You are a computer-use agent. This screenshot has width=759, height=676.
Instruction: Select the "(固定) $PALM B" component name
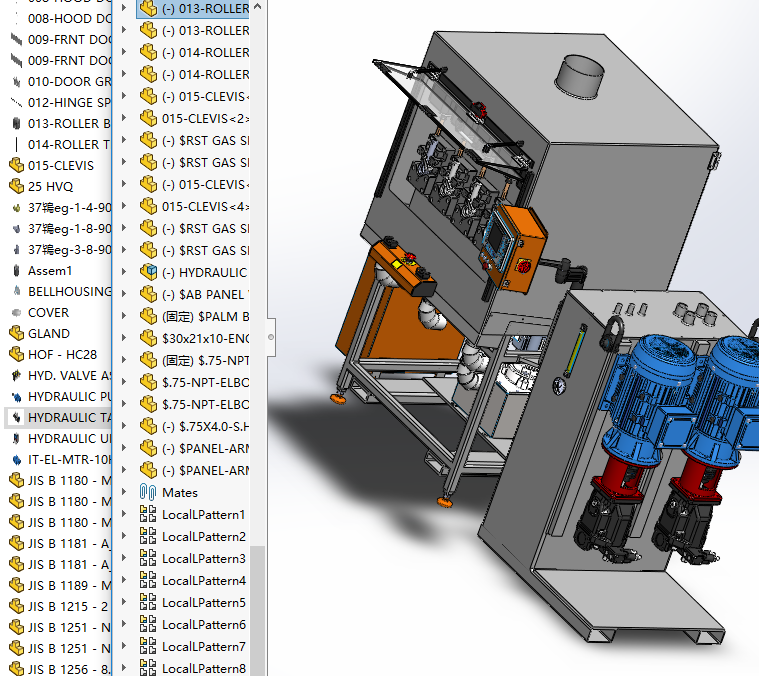[206, 316]
